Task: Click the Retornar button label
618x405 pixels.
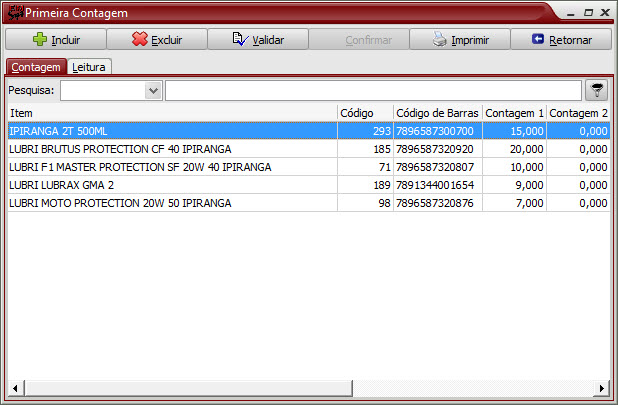Action: pyautogui.click(x=571, y=40)
